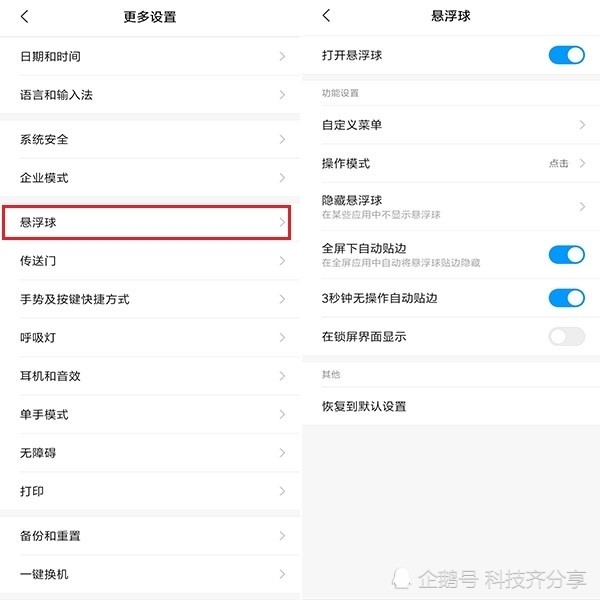Tap arrow beside 企业模式
The width and height of the screenshot is (600, 600).
coord(282,178)
